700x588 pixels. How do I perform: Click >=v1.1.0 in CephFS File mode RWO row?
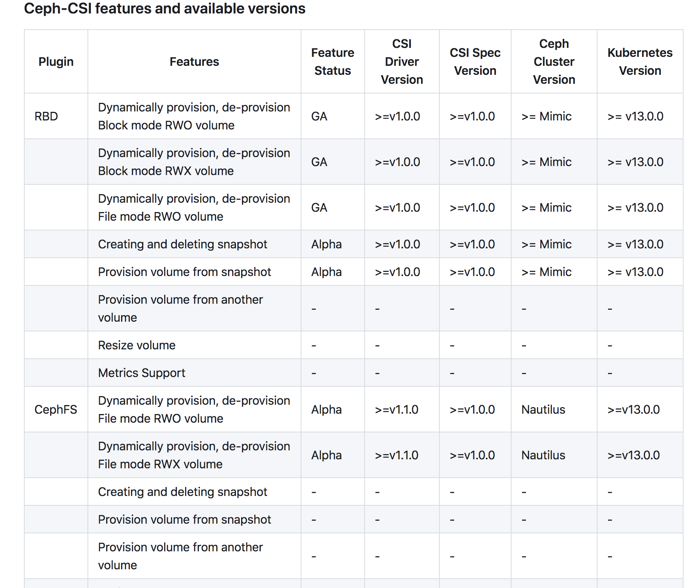tap(396, 410)
